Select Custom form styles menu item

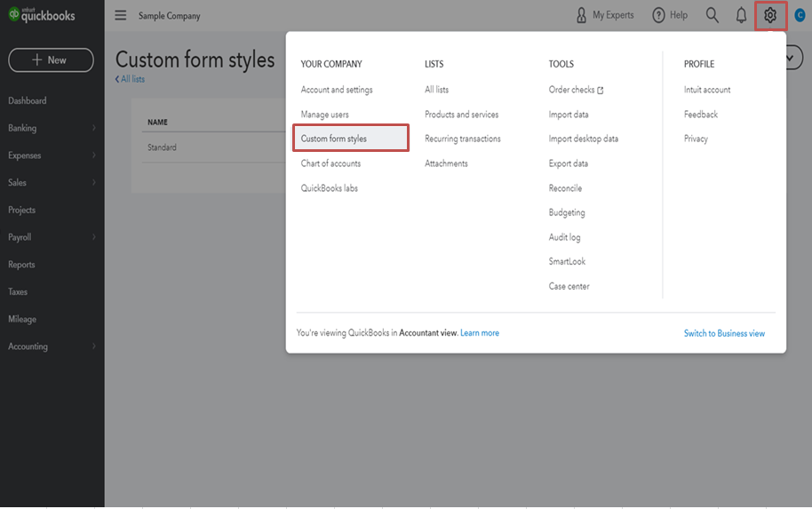click(x=351, y=139)
